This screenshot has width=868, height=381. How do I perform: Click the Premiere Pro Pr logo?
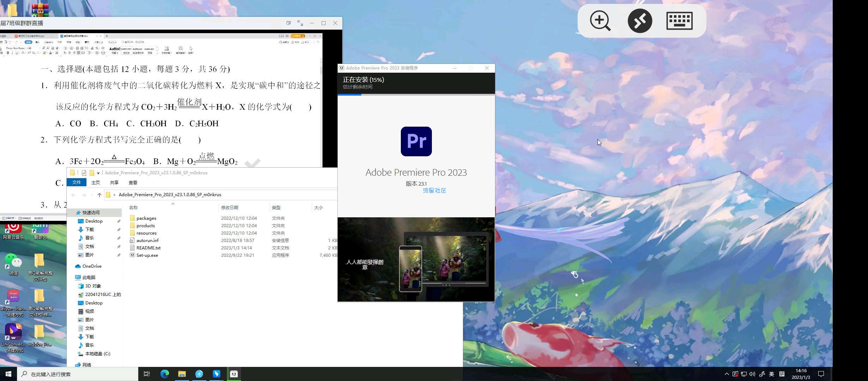(x=416, y=141)
